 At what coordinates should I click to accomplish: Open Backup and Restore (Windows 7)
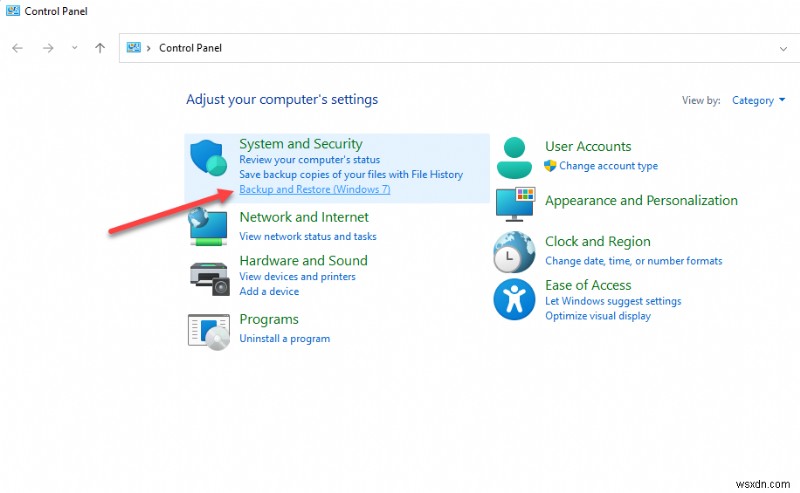pyautogui.click(x=315, y=189)
